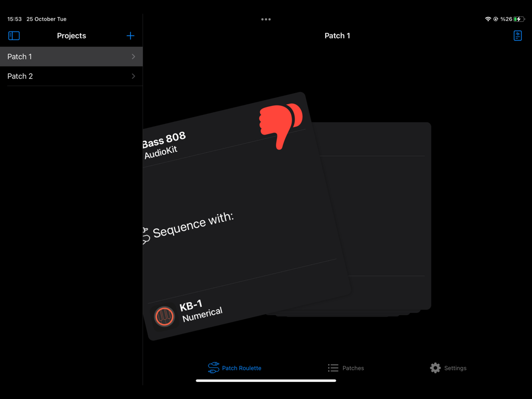Screen dimensions: 532x399
Task: Click the Patch Roulette cable icon
Action: pos(213,368)
